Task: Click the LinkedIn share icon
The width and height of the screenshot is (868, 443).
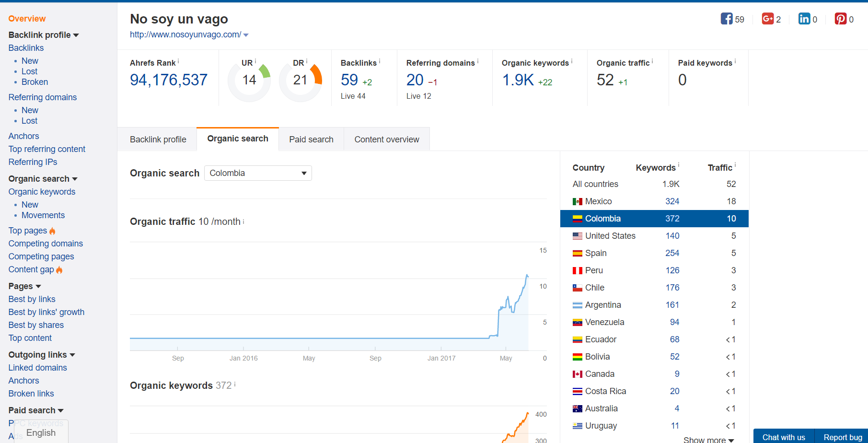Action: 804,19
